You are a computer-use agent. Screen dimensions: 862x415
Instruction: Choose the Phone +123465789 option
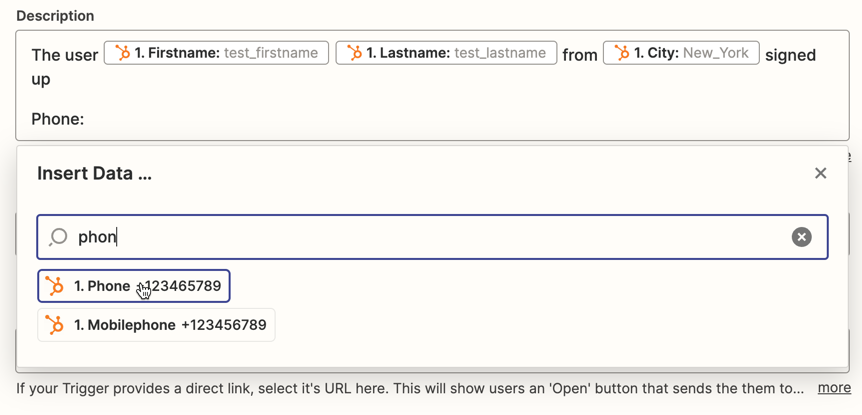click(134, 286)
